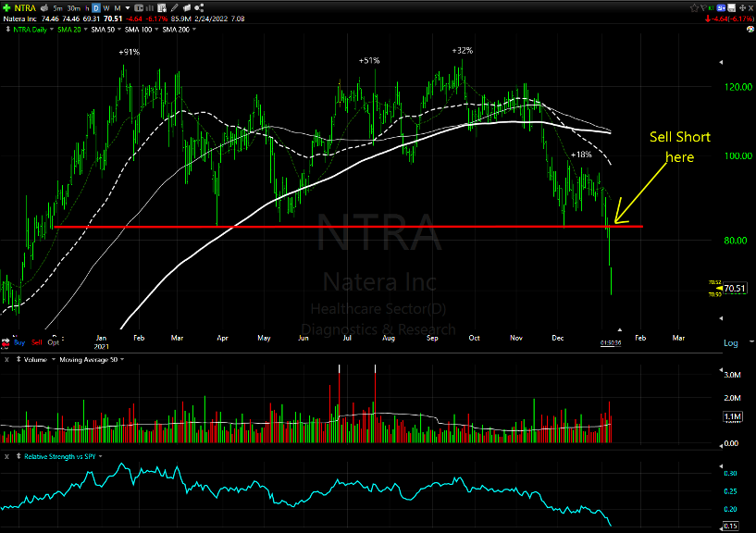Click the dim bars icon in top toolbar

click(x=150, y=7)
